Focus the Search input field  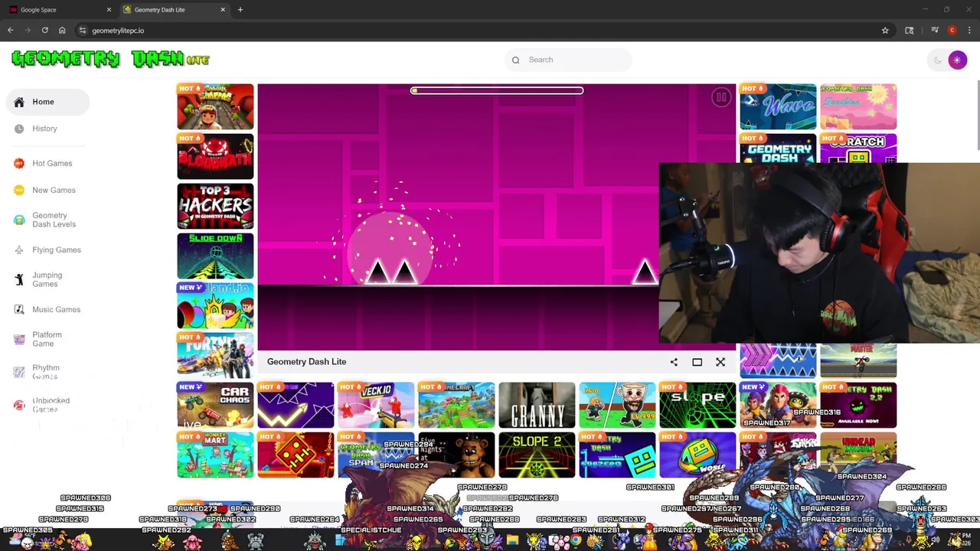pyautogui.click(x=568, y=60)
